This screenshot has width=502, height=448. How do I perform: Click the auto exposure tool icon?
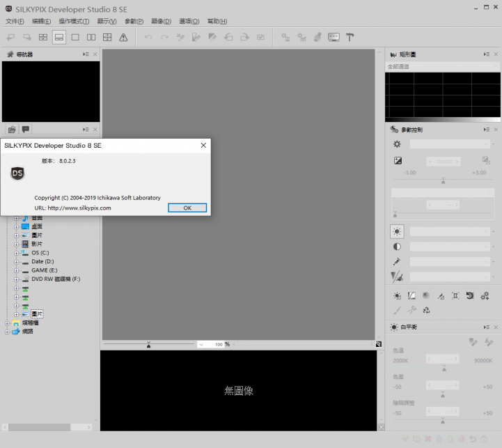pos(486,160)
